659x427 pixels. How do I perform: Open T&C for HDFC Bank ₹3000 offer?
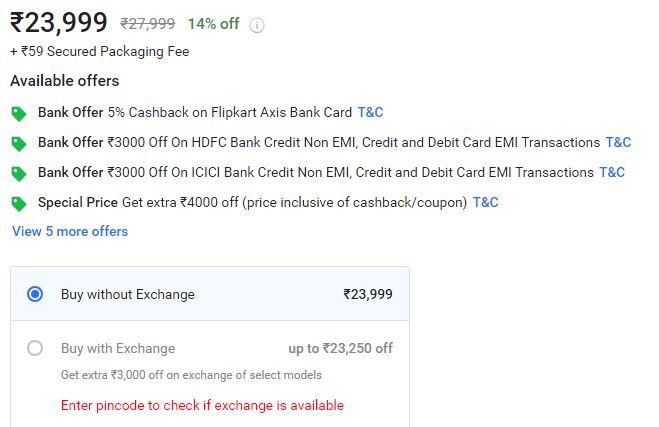618,142
